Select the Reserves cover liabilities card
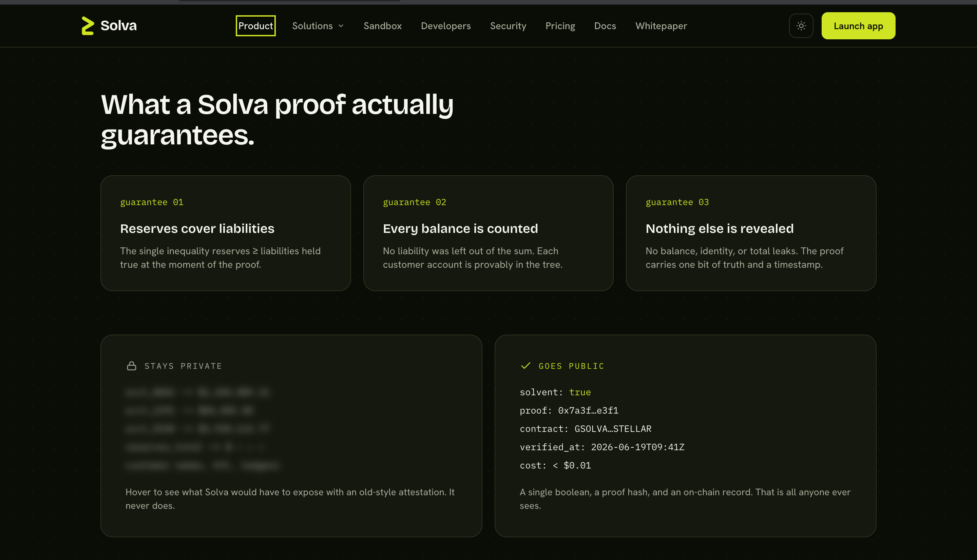The image size is (977, 560). 226,233
